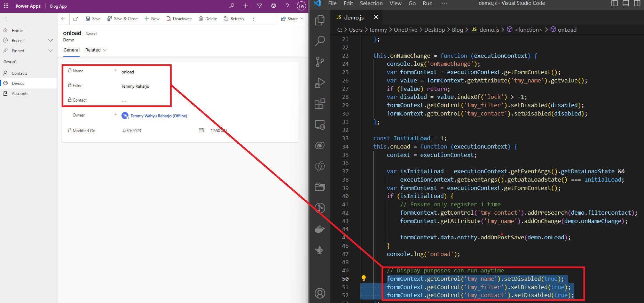Click the Save button

click(93, 19)
